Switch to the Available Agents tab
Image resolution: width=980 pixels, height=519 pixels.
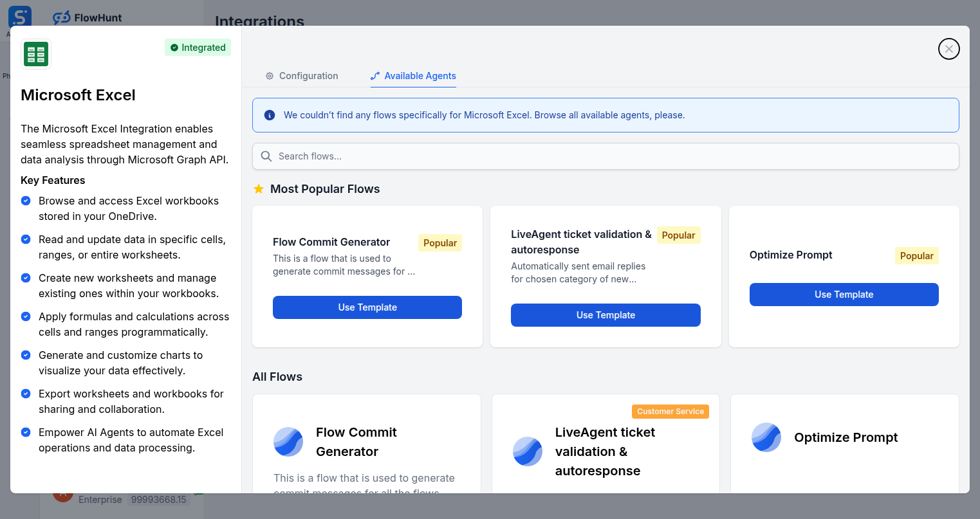pos(413,76)
